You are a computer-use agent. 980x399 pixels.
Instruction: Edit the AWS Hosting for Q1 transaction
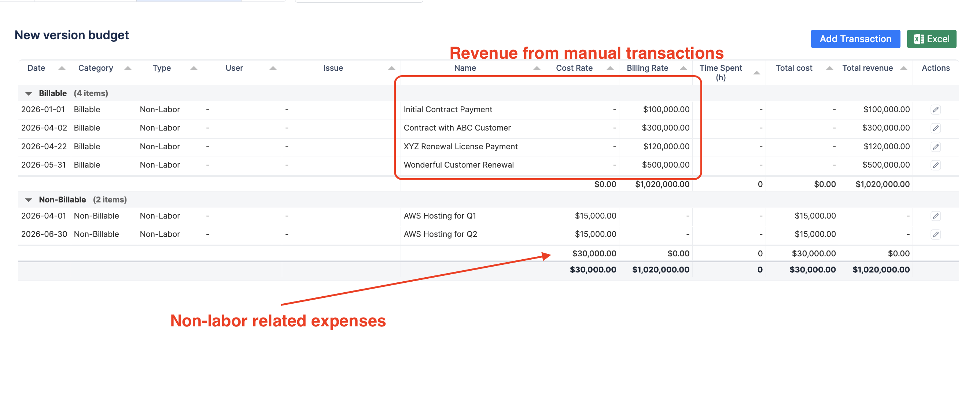pyautogui.click(x=936, y=216)
